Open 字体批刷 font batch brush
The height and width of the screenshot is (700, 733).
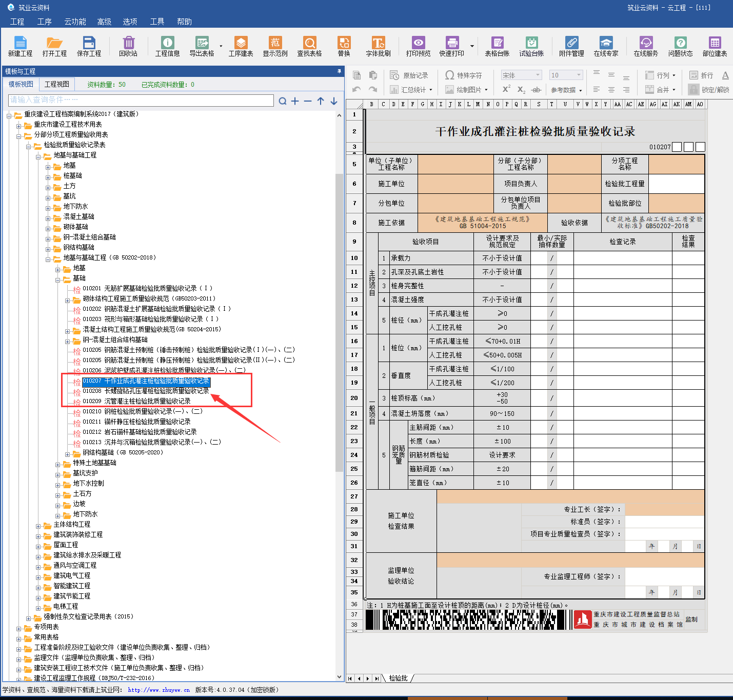pos(378,46)
